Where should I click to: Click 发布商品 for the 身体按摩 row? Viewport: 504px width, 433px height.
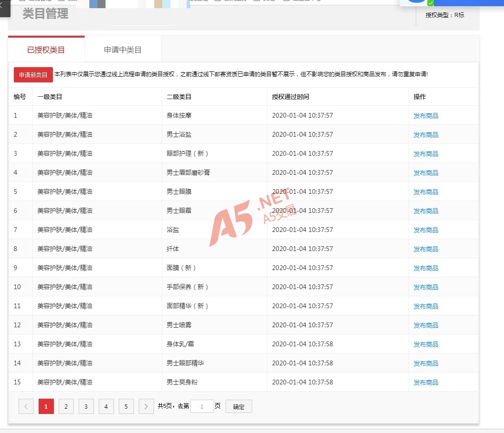[x=425, y=116]
